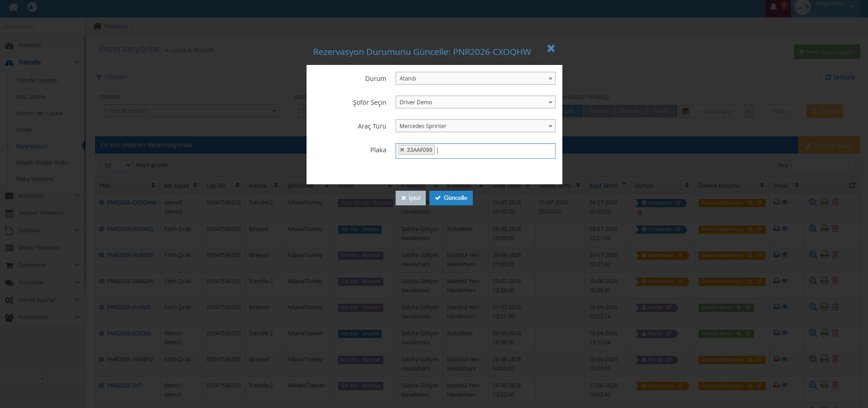Click Excel'e Aktar export button
Screen dimensions: 868x408
(829, 145)
